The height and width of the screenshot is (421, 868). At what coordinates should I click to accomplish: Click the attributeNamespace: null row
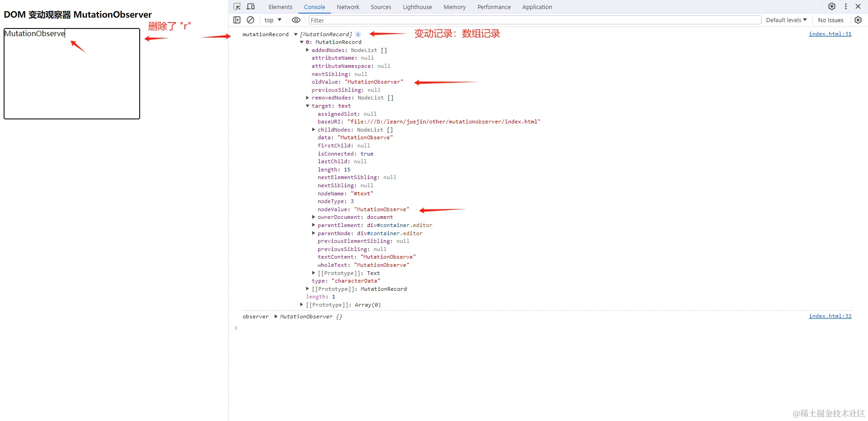click(351, 66)
